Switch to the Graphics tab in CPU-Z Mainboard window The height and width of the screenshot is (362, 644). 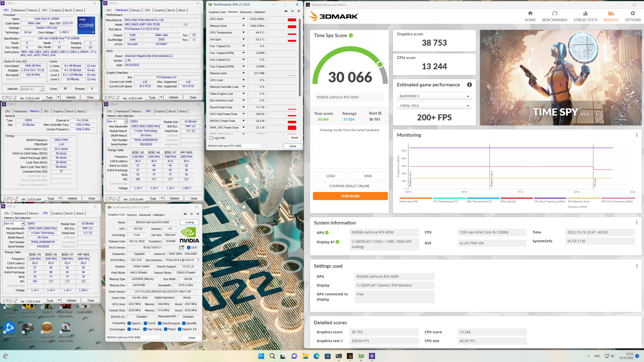pos(159,10)
